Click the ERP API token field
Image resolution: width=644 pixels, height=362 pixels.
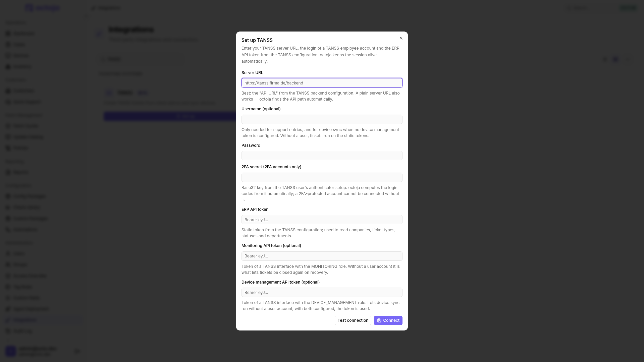tap(322, 220)
